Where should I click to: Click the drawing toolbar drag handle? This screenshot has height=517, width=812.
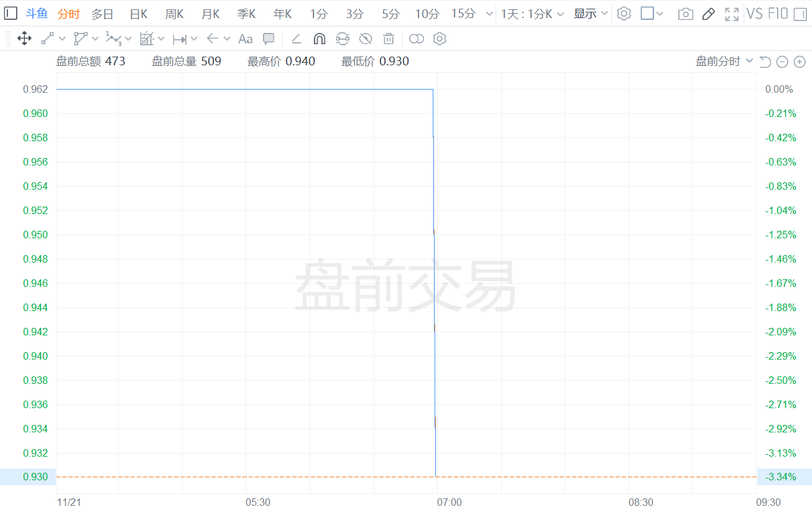coord(7,39)
